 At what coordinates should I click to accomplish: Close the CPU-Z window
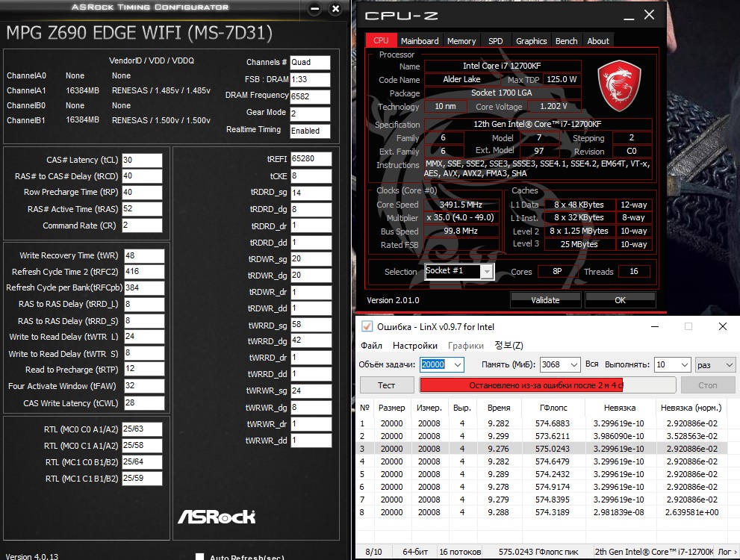point(650,15)
